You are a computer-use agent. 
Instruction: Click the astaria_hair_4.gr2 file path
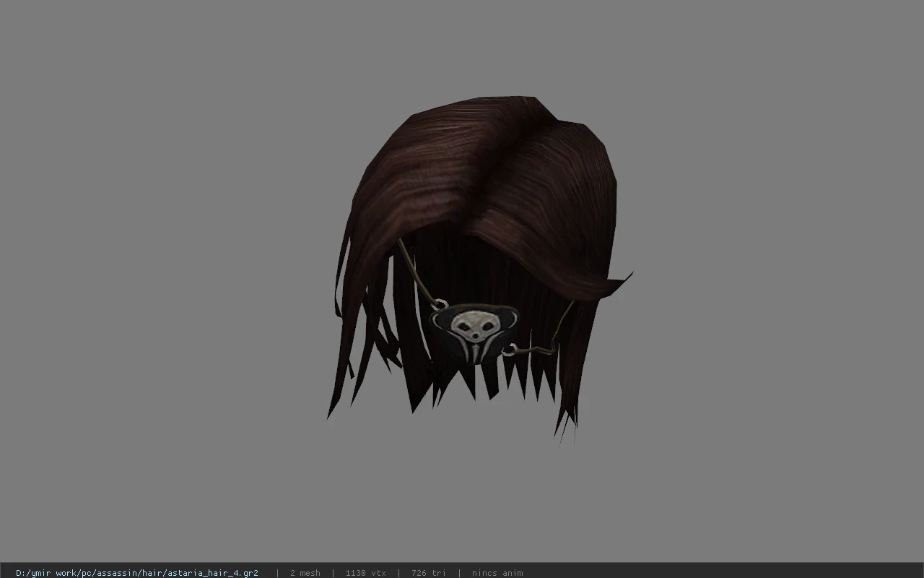pyautogui.click(x=137, y=573)
